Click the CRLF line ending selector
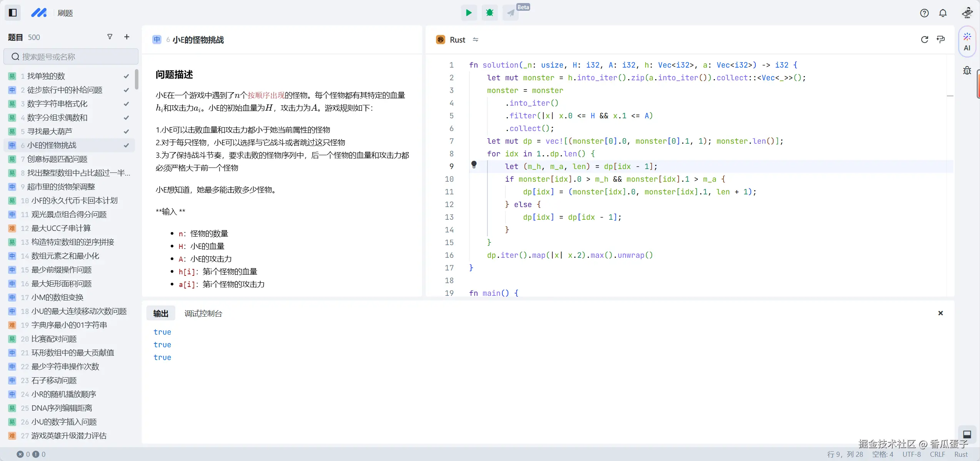This screenshot has width=980, height=461. click(x=937, y=454)
